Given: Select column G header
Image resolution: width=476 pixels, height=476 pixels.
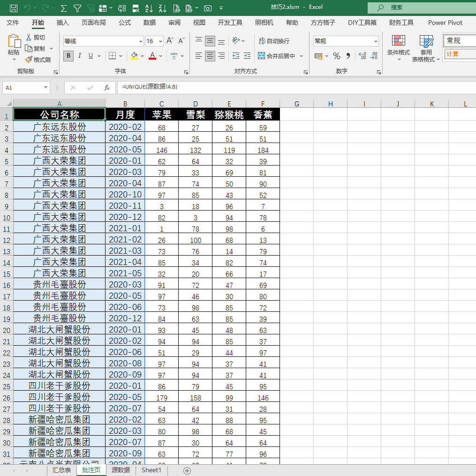Looking at the screenshot, I should pyautogui.click(x=296, y=104).
